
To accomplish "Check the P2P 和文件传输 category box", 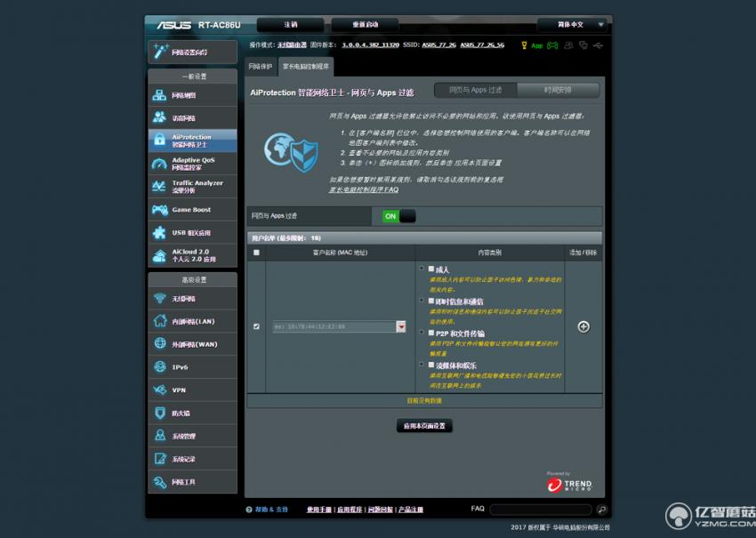I will click(x=431, y=333).
